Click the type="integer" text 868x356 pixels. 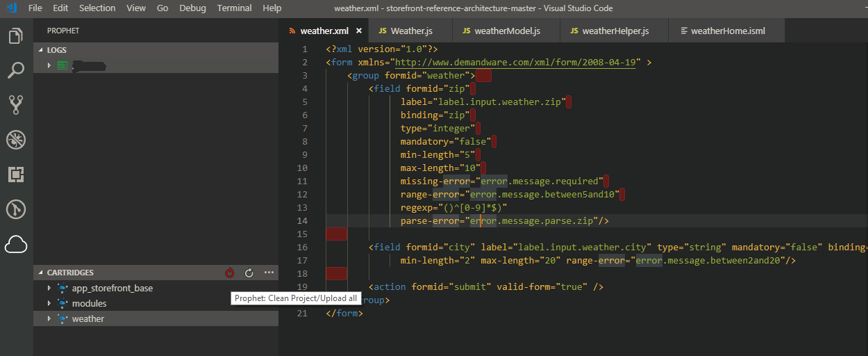click(x=438, y=129)
